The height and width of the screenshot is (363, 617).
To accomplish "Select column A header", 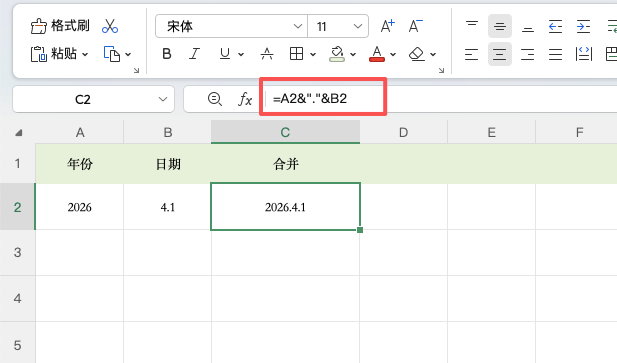I will point(80,132).
